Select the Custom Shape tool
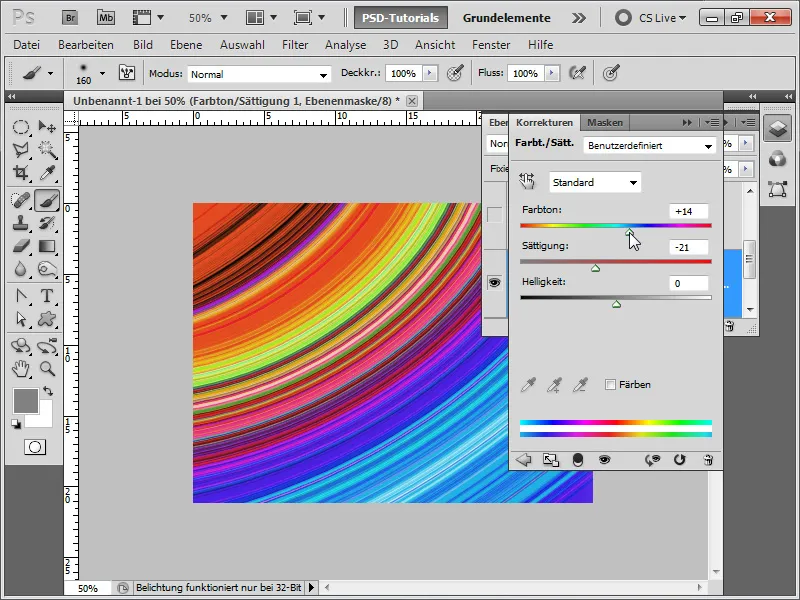This screenshot has height=600, width=800. [x=47, y=319]
